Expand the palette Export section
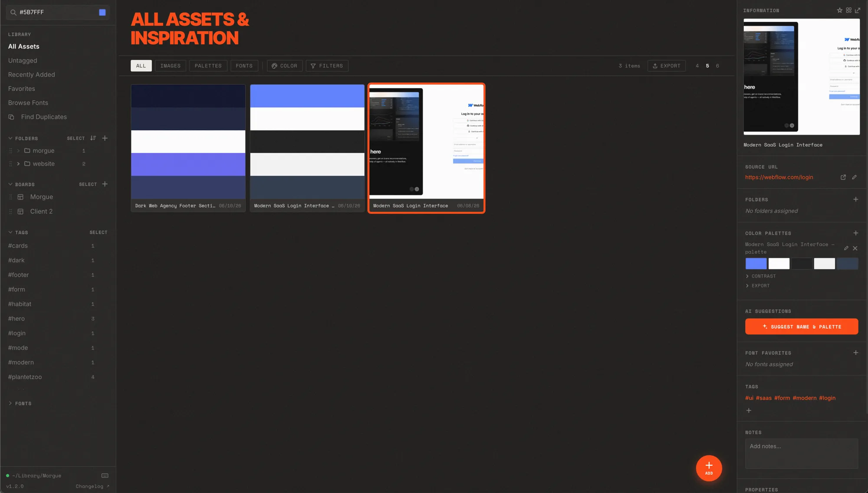 [757, 286]
